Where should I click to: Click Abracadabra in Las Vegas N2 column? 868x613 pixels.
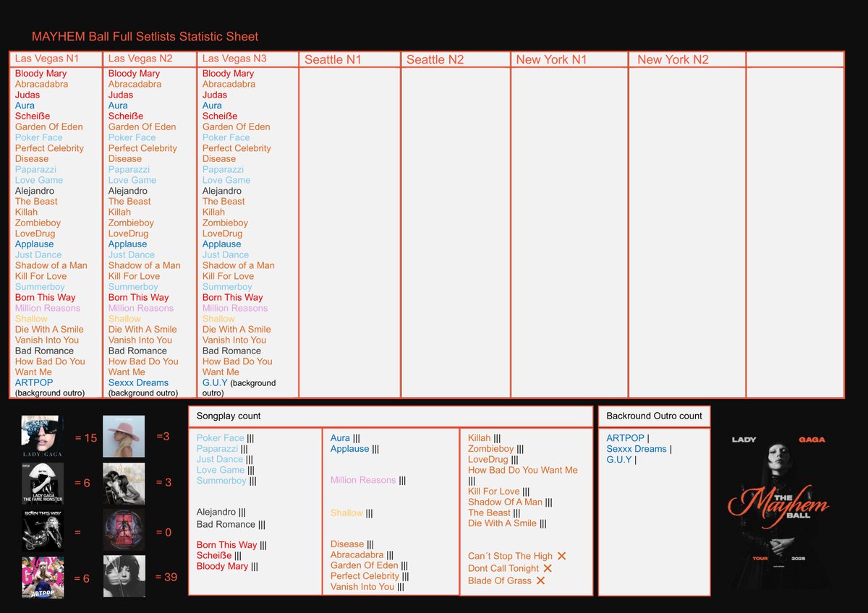click(135, 84)
